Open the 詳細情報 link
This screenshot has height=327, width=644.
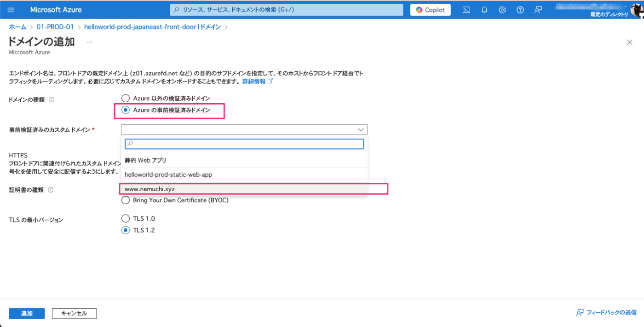tap(258, 81)
